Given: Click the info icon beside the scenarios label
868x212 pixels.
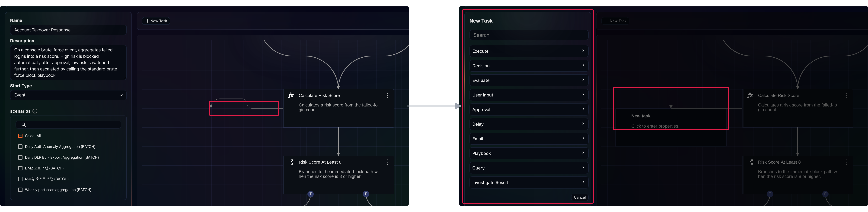Looking at the screenshot, I should tap(35, 111).
